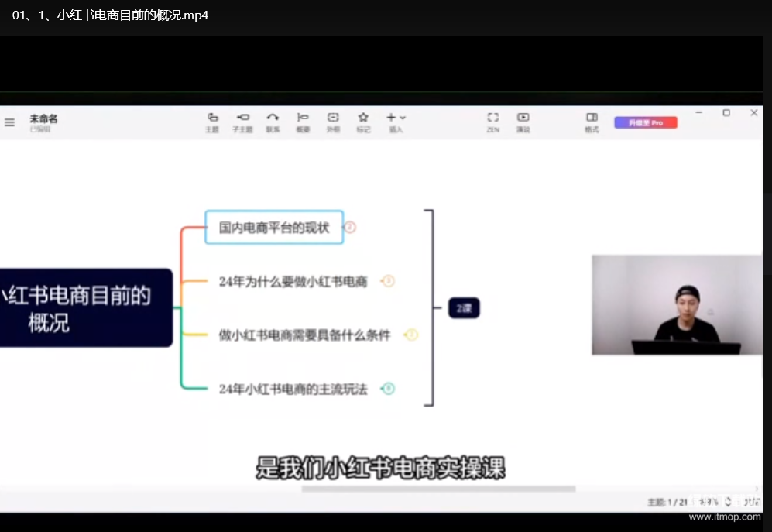
Task: Expand children of 24年小红书电商的主流玩法 topic
Action: pos(389,389)
